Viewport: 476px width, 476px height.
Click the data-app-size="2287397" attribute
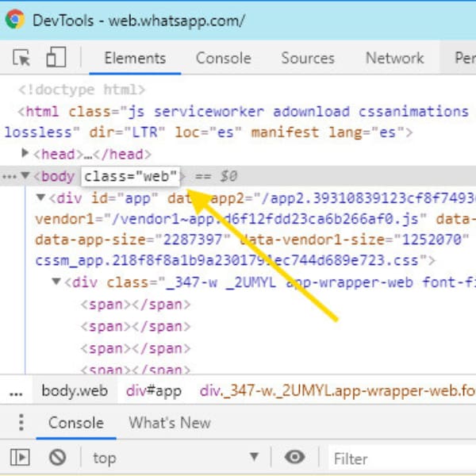(133, 240)
